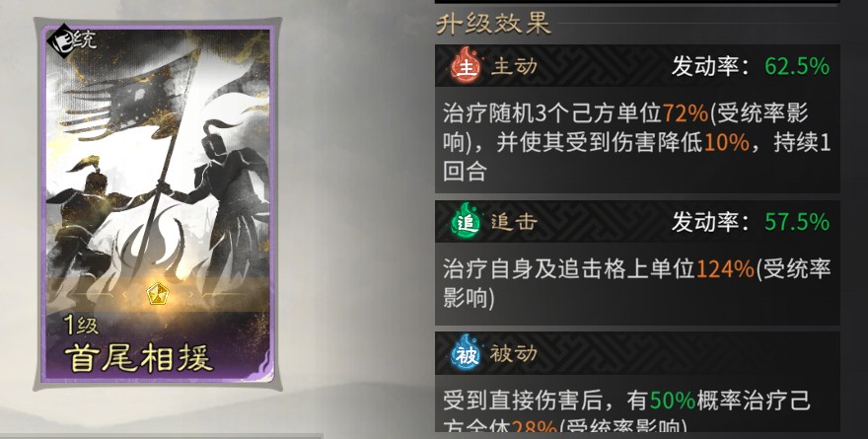Click the 升级效果 section header
Screen dimensions: 868x439
click(x=493, y=24)
